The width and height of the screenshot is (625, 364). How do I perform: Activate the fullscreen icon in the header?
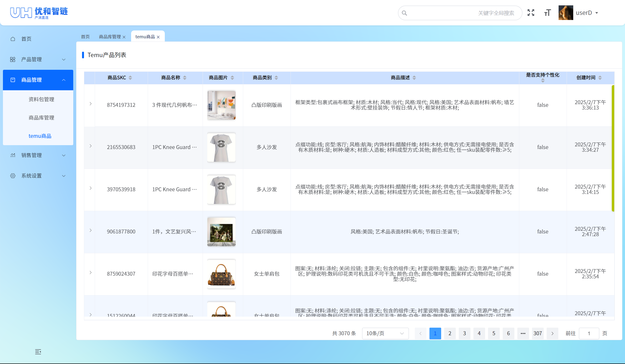click(531, 13)
